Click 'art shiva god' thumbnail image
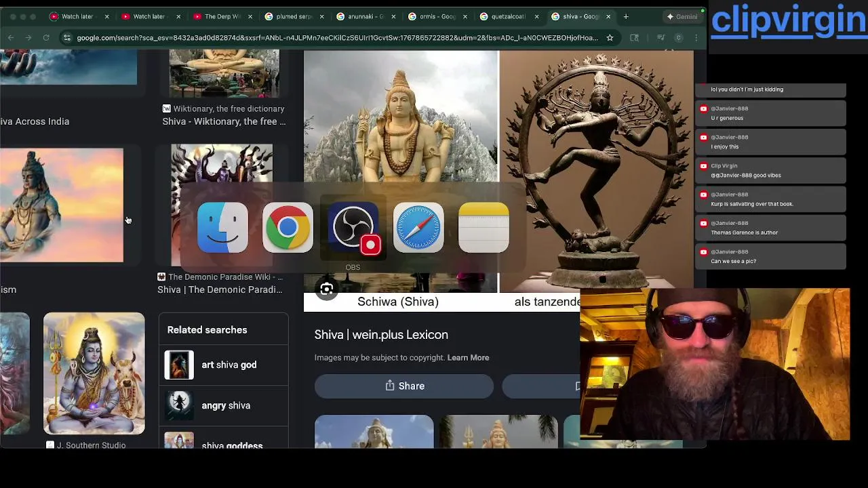The width and height of the screenshot is (868, 488). pyautogui.click(x=179, y=365)
